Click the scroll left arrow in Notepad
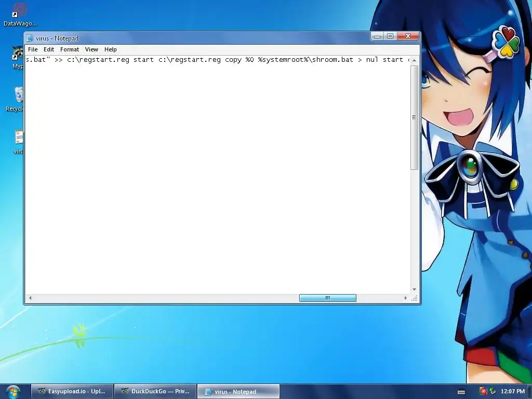Screen dimensions: 532x399 30,298
